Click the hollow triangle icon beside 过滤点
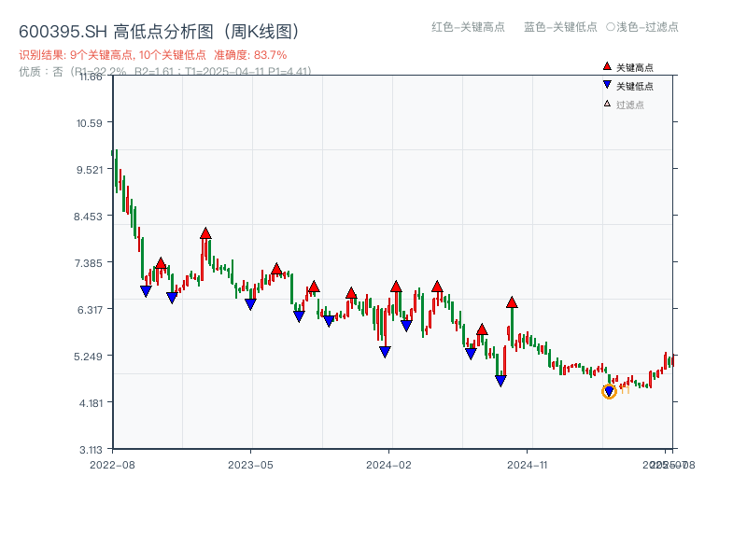Screen dimensions: 747x560 tap(607, 104)
